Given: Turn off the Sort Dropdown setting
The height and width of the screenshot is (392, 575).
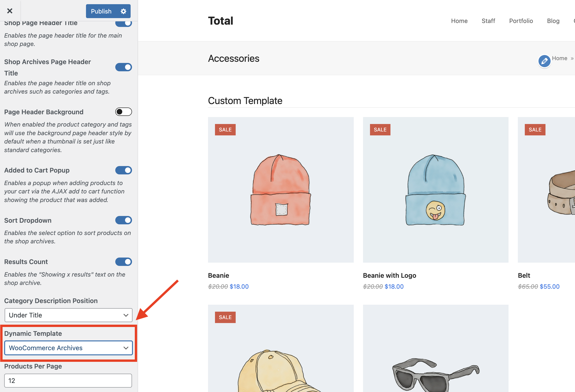Looking at the screenshot, I should tap(123, 220).
